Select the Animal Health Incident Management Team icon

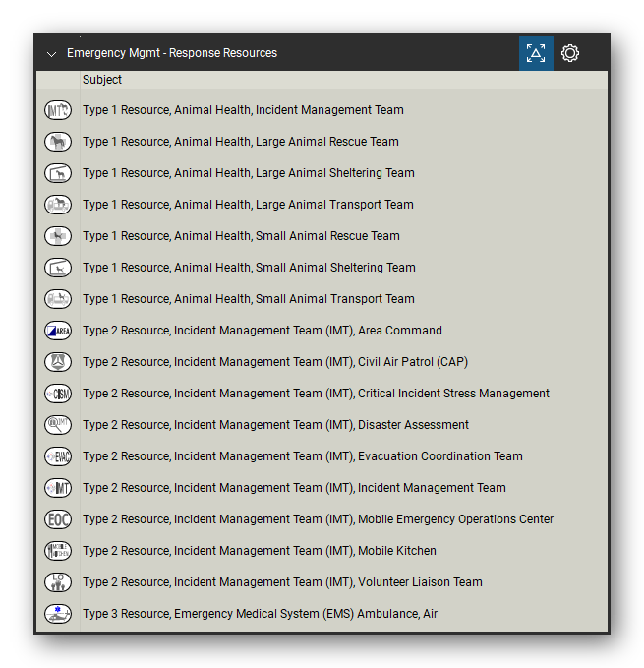point(58,110)
